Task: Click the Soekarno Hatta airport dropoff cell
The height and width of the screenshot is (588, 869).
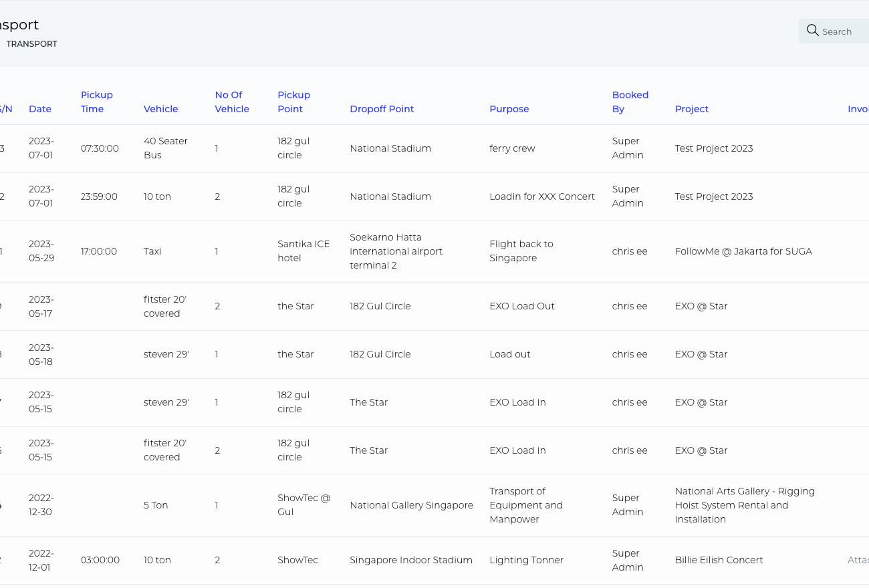Action: 396,251
